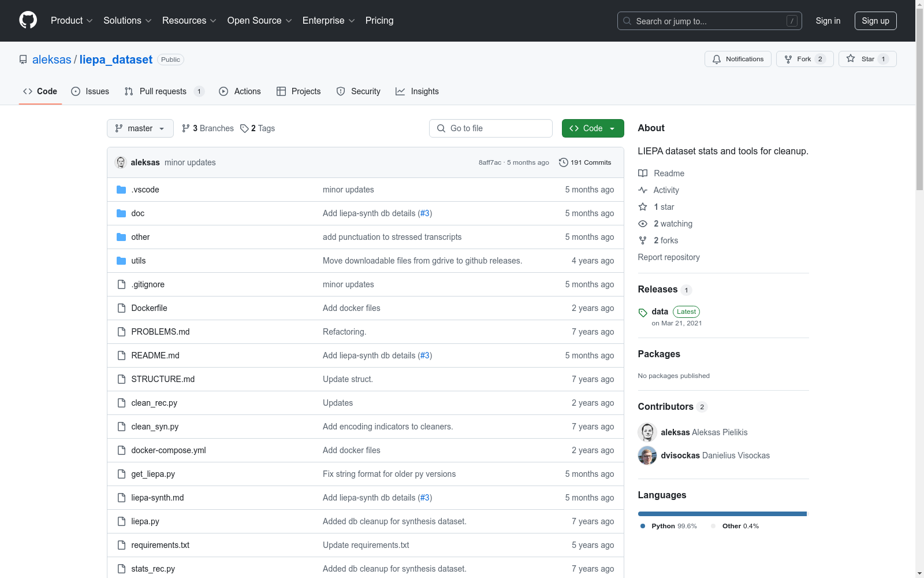Image resolution: width=924 pixels, height=578 pixels.
Task: Click the file icon beside clean_rec.py
Action: tap(121, 403)
